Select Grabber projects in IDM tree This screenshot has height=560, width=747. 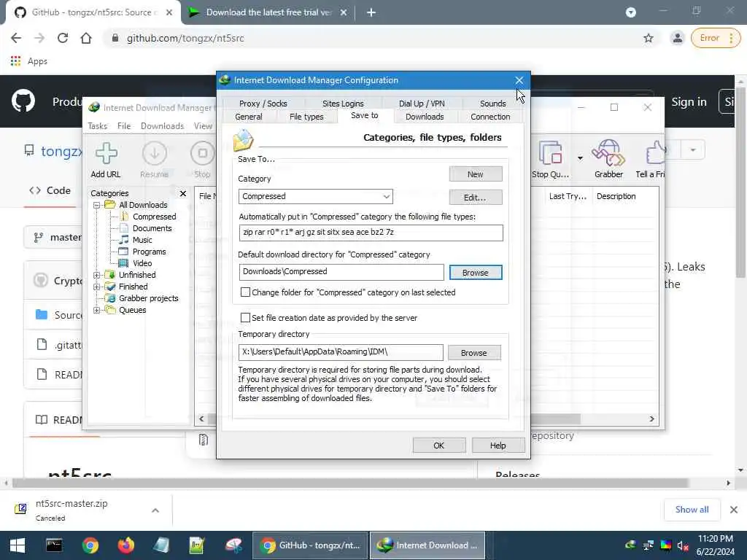[148, 298]
